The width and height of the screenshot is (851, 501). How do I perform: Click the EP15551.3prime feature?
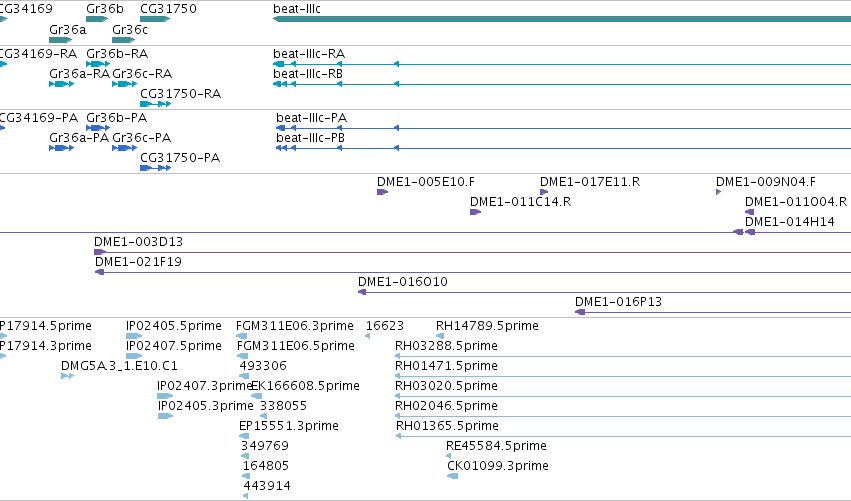pos(244,436)
